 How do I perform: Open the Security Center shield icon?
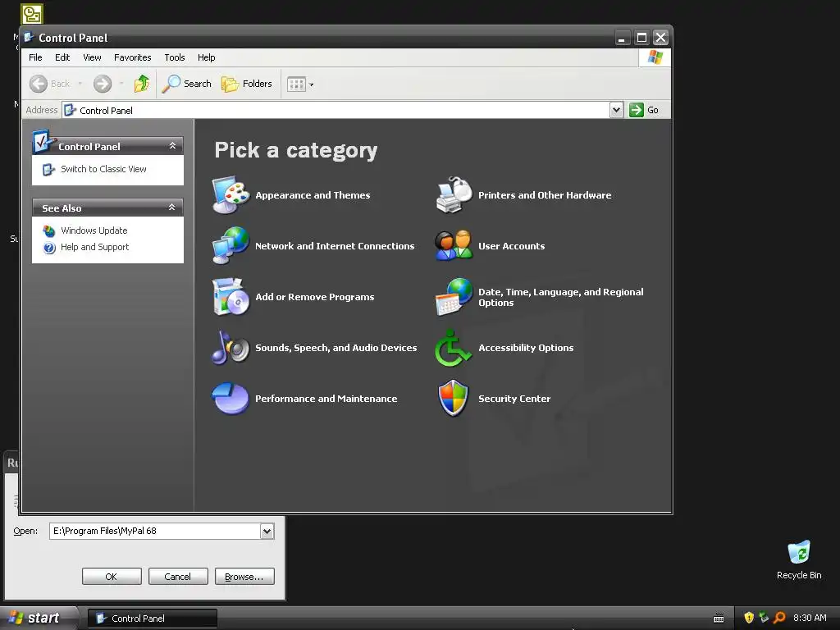(453, 398)
